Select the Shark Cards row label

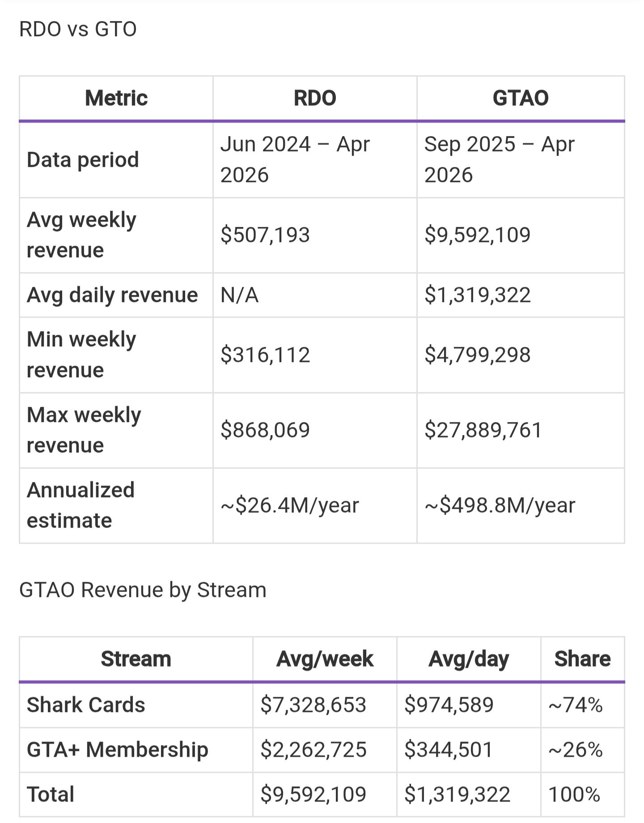pos(86,705)
